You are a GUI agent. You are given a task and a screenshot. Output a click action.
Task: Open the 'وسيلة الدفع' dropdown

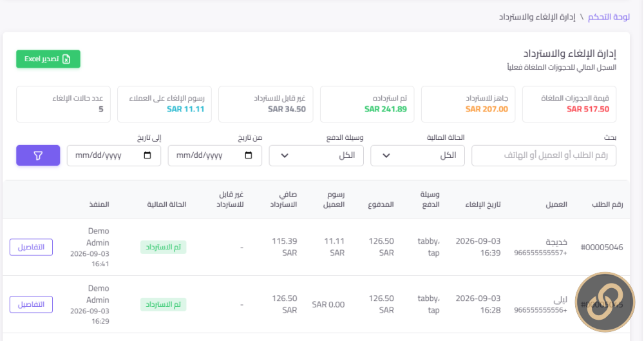point(316,155)
